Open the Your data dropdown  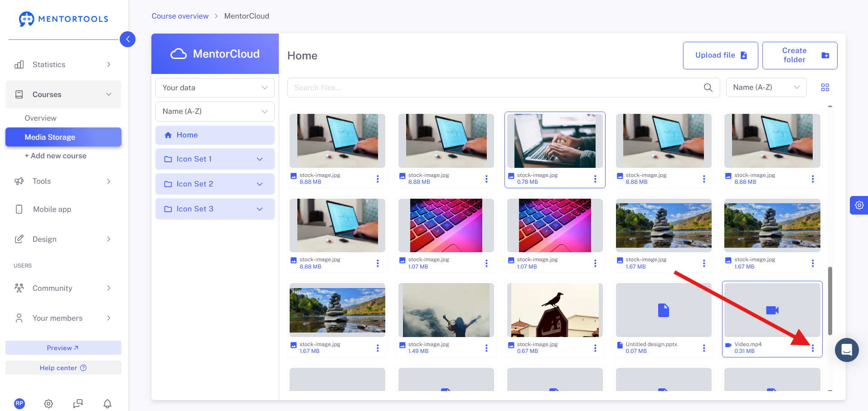click(x=215, y=88)
